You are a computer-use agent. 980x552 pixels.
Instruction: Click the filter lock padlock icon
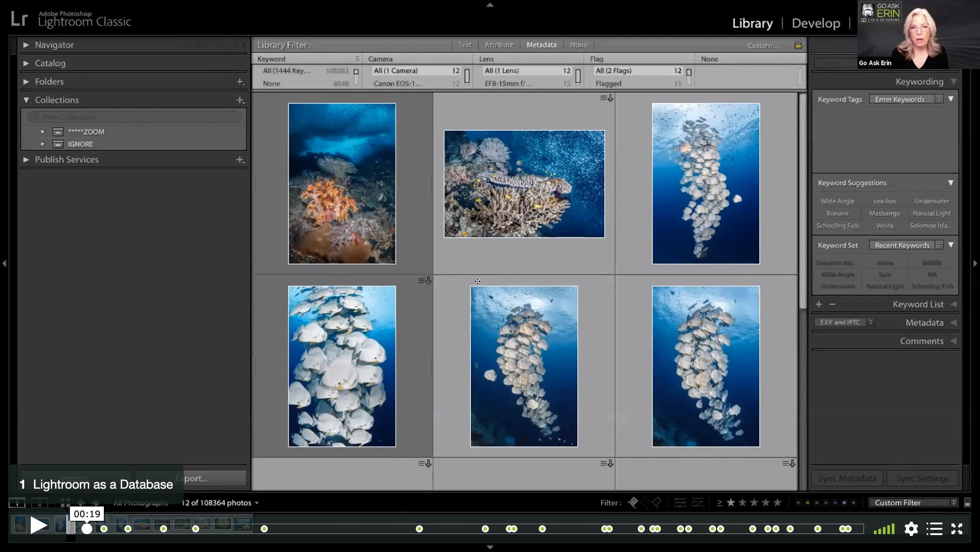(798, 44)
